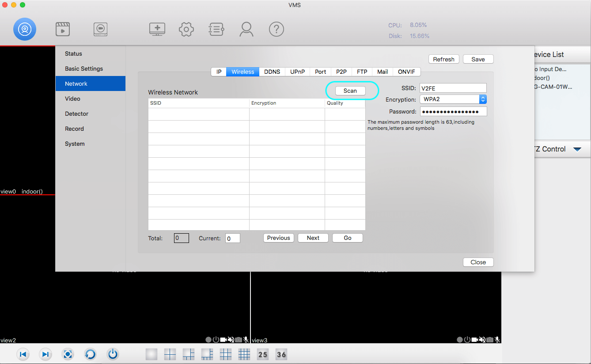Screen dimensions: 591x364
Task: Toggle view2 power icon
Action: point(216,340)
